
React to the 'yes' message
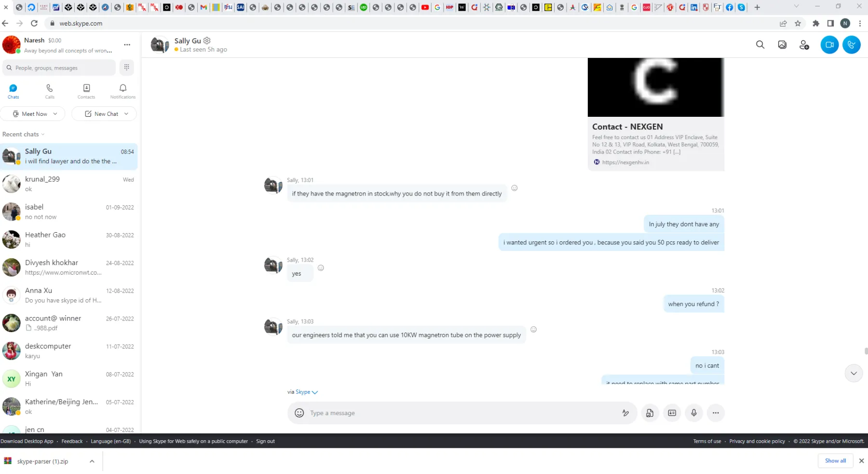[321, 268]
